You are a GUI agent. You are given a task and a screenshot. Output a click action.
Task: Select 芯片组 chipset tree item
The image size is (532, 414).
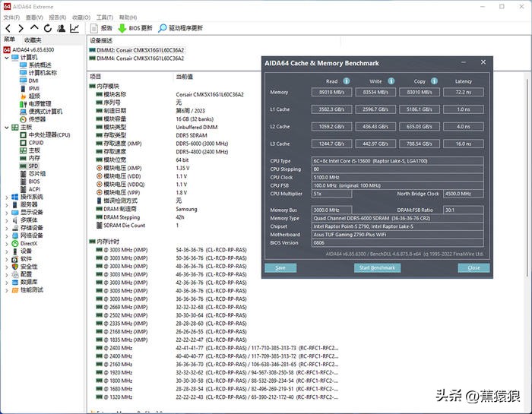pos(33,174)
